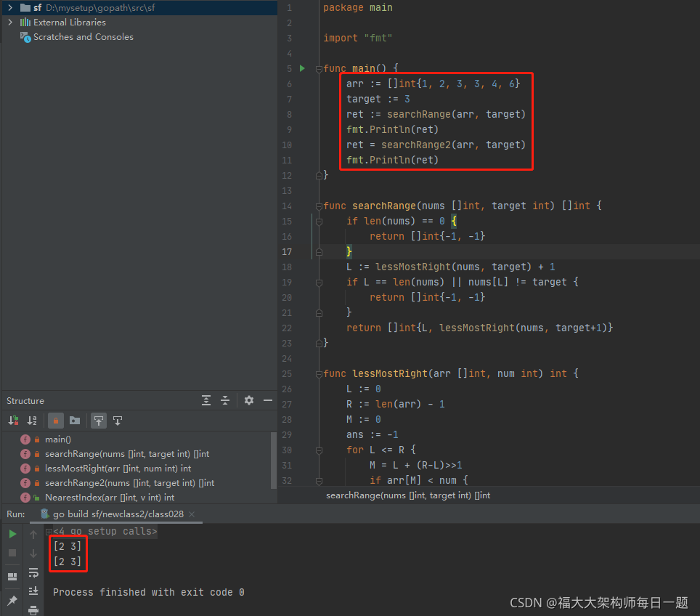The height and width of the screenshot is (616, 700).
Task: Click function icon beside NearestIndex
Action: (25, 498)
